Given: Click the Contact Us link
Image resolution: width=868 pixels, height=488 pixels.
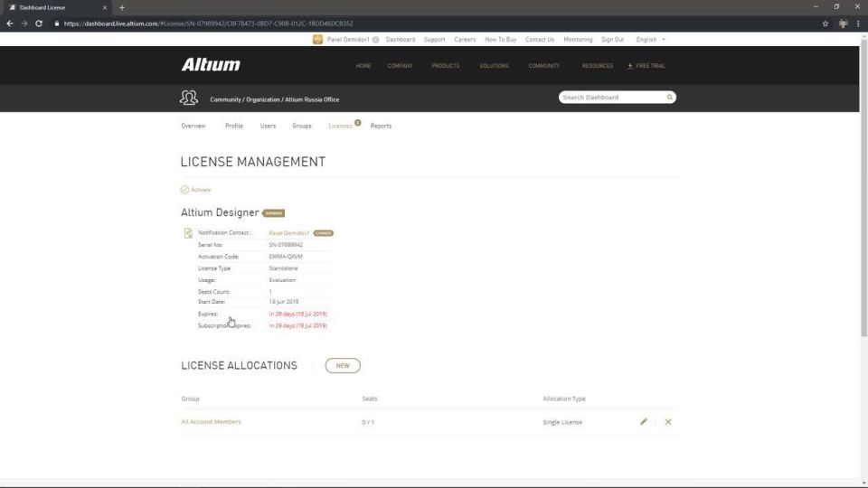Looking at the screenshot, I should click(x=540, y=40).
